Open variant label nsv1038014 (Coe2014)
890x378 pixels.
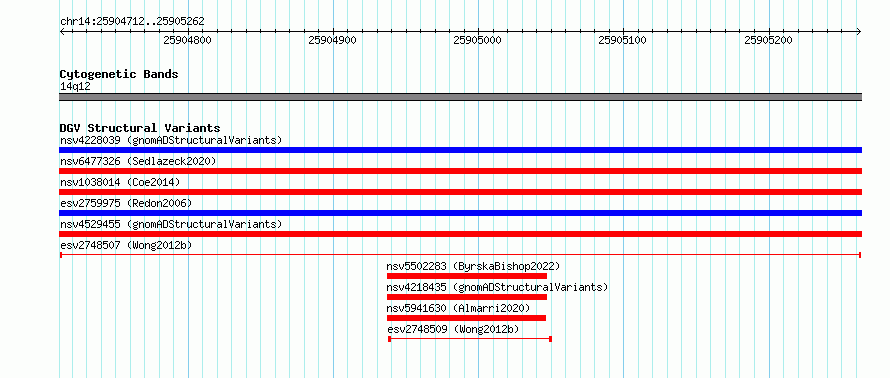pos(120,182)
